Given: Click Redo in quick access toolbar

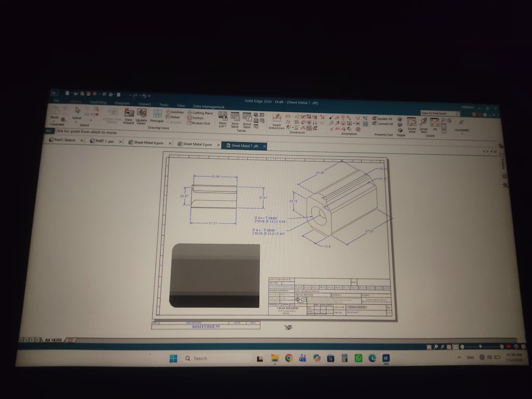Looking at the screenshot, I should point(135,96).
